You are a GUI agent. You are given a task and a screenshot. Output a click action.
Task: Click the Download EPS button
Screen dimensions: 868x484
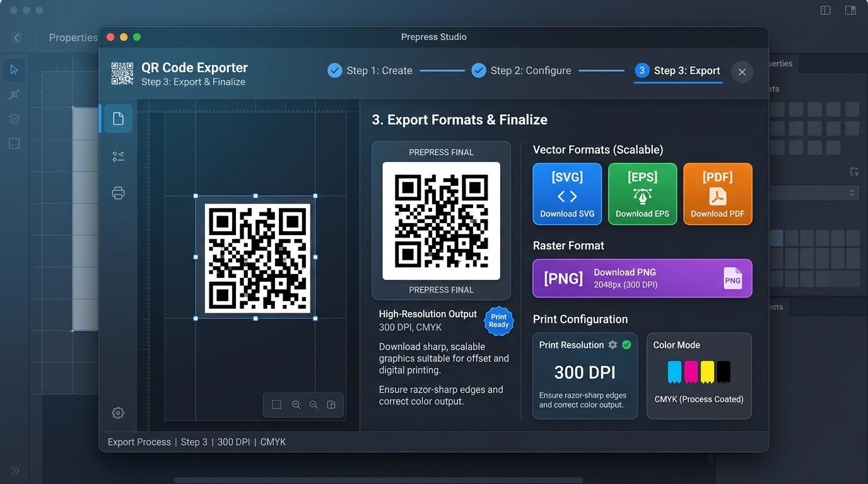(x=642, y=194)
